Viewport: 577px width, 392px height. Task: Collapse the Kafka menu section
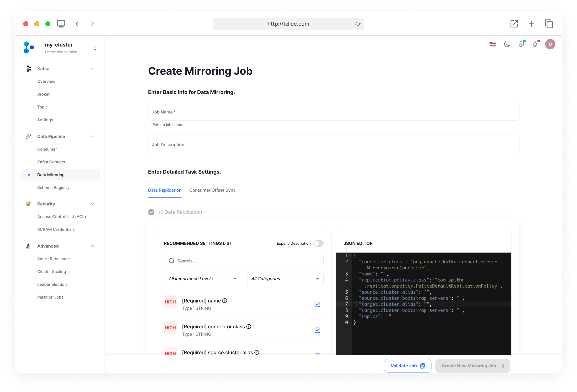click(x=92, y=69)
